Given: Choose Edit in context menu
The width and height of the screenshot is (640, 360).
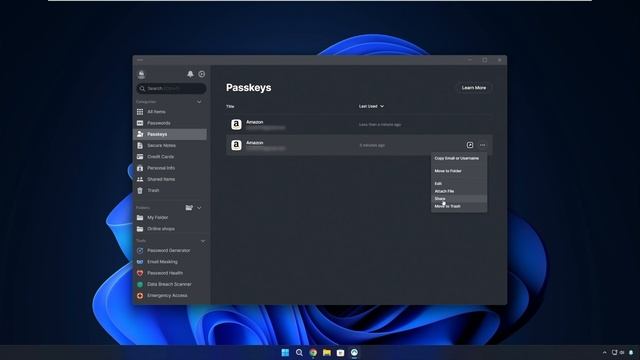Looking at the screenshot, I should click(x=459, y=184).
